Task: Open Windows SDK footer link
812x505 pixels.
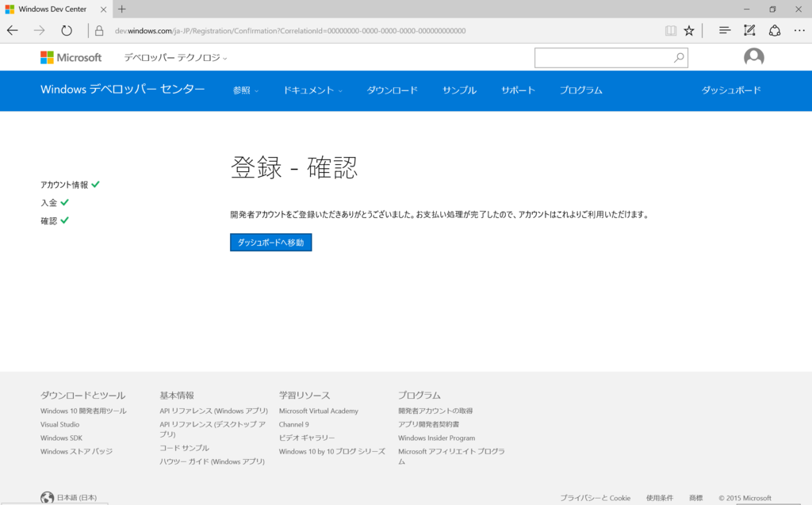Action: coord(62,438)
